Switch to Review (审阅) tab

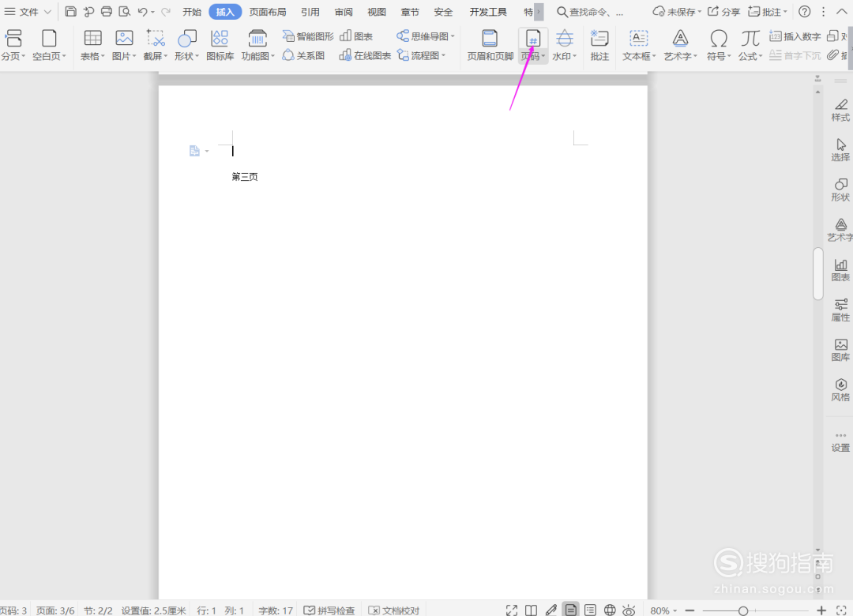pos(344,11)
